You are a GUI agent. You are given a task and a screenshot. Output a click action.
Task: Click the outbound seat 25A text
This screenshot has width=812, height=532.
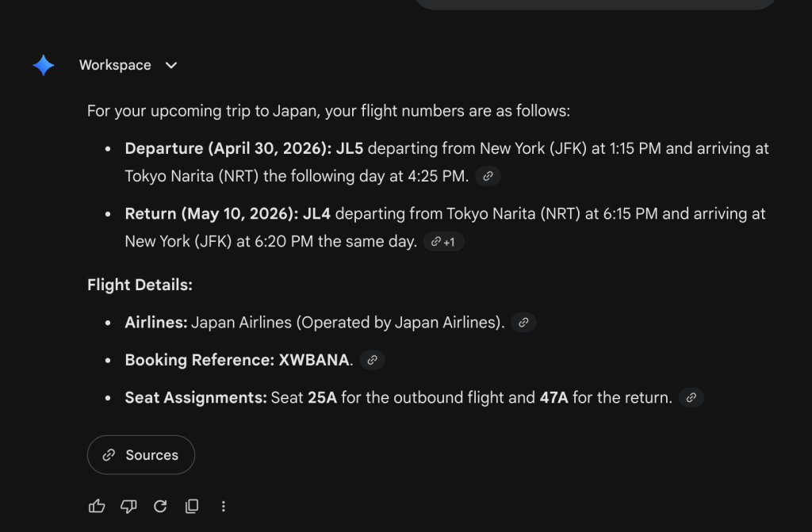[322, 398]
